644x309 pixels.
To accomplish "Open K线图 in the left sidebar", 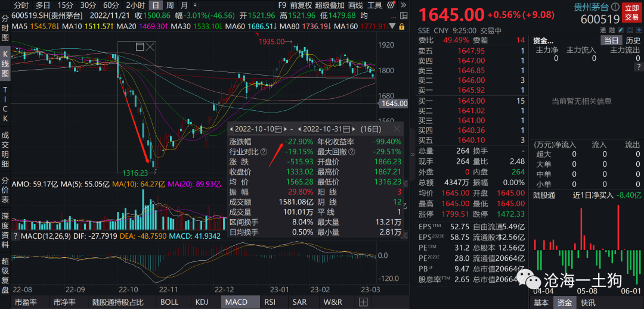I will point(5,65).
